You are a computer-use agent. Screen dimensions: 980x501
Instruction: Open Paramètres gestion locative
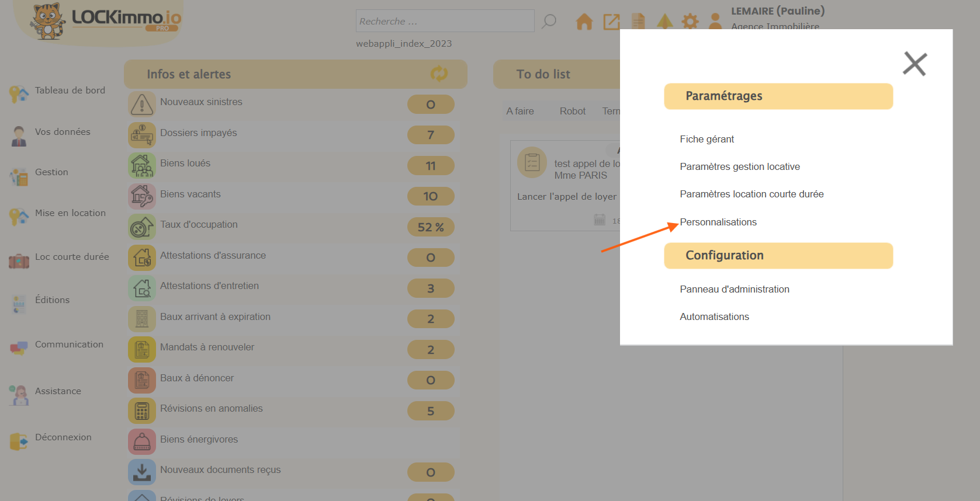[x=740, y=166]
